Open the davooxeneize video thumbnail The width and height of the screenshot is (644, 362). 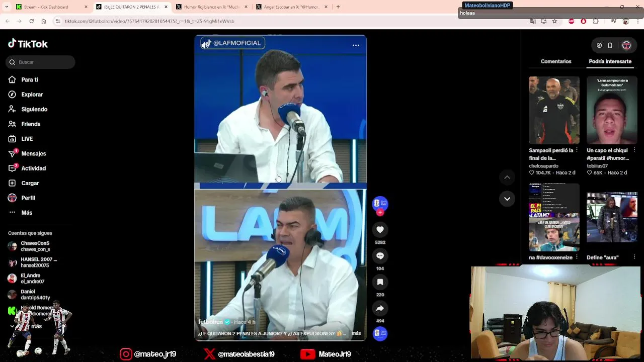click(554, 217)
